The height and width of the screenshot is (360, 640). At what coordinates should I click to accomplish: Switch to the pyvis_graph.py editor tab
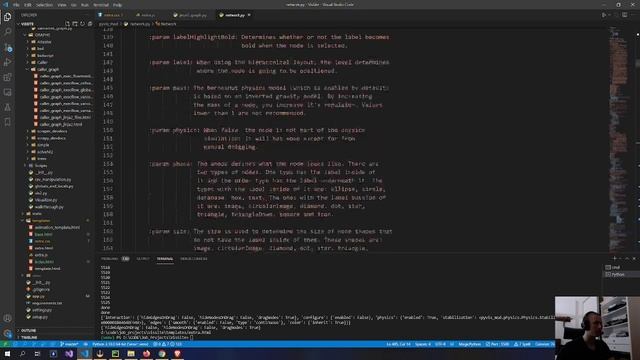(190, 15)
